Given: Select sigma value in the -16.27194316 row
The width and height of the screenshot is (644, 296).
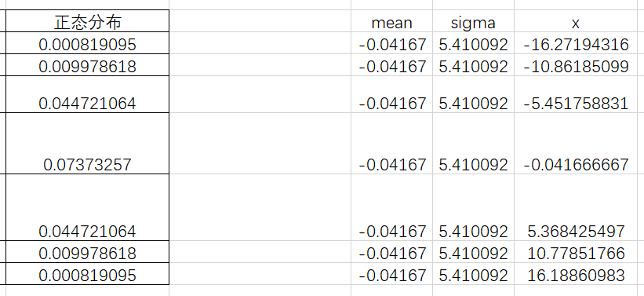Looking at the screenshot, I should coord(473,42).
